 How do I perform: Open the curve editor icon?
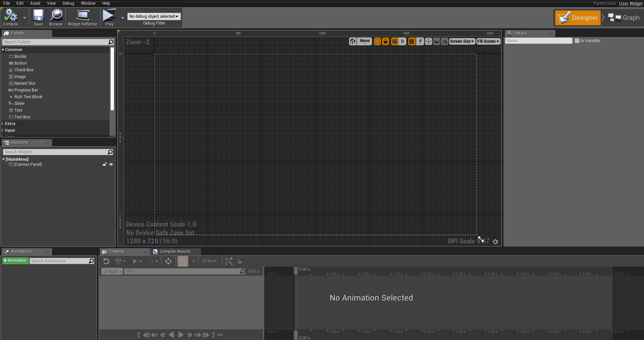(x=229, y=261)
